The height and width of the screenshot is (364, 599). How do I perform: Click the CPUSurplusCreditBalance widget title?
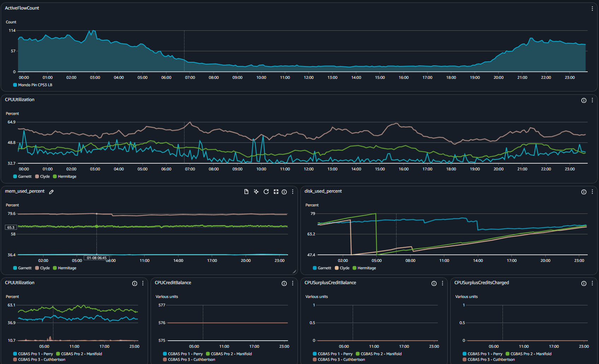(x=330, y=282)
